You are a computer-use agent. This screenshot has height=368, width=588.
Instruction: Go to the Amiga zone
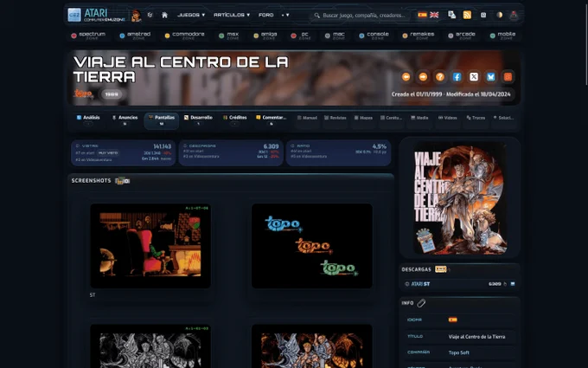[x=265, y=36]
